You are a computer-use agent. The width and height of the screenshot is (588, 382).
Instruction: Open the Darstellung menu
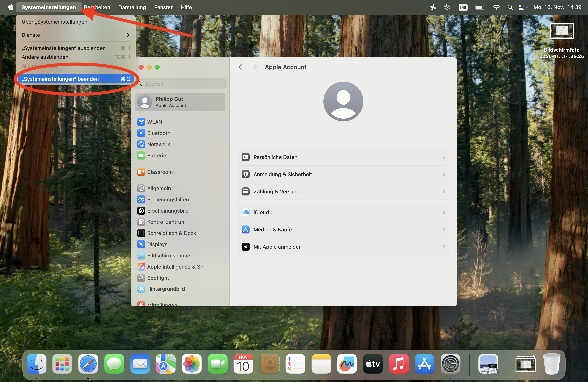(132, 7)
